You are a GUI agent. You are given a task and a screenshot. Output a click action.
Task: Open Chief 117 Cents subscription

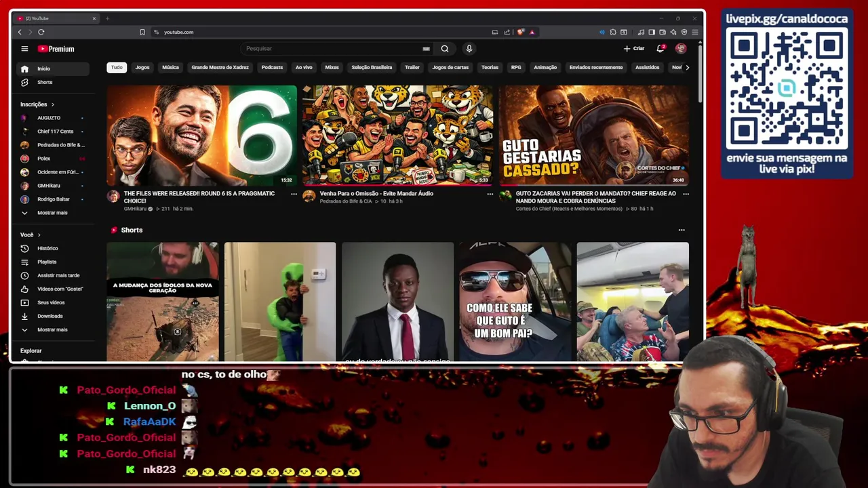coord(53,131)
